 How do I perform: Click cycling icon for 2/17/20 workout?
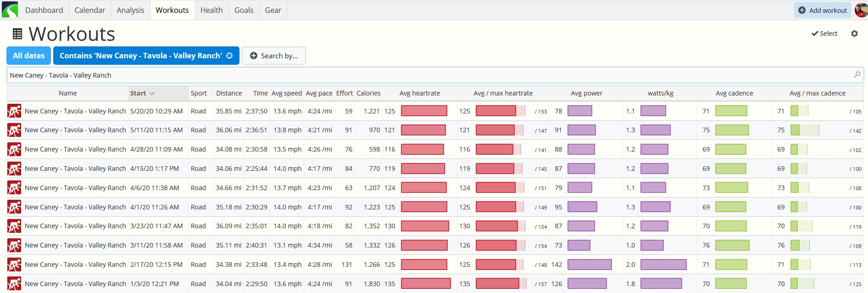coord(14,265)
